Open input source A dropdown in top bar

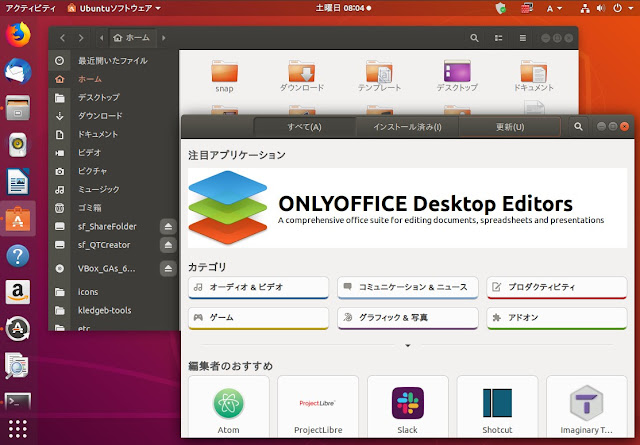[554, 8]
